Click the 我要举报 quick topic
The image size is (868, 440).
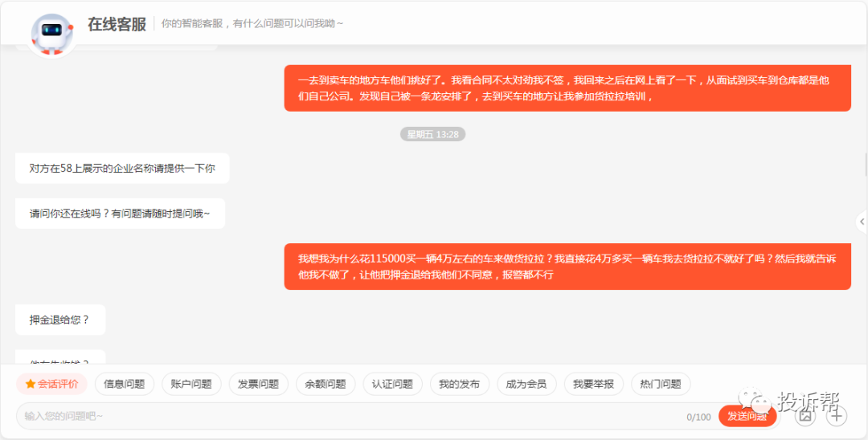click(x=594, y=384)
